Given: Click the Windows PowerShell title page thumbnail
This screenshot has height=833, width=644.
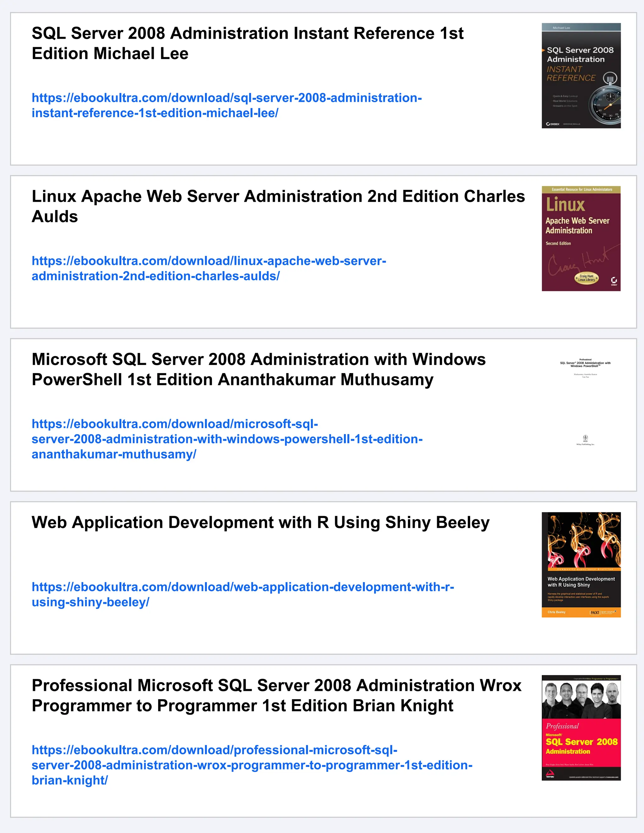Looking at the screenshot, I should click(x=585, y=402).
